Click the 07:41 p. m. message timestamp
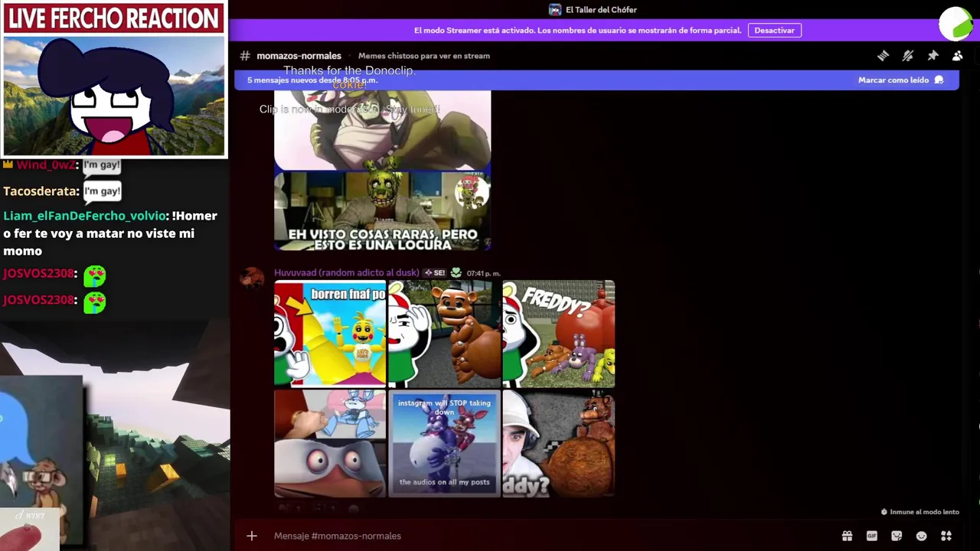This screenshot has width=980, height=551. point(483,273)
